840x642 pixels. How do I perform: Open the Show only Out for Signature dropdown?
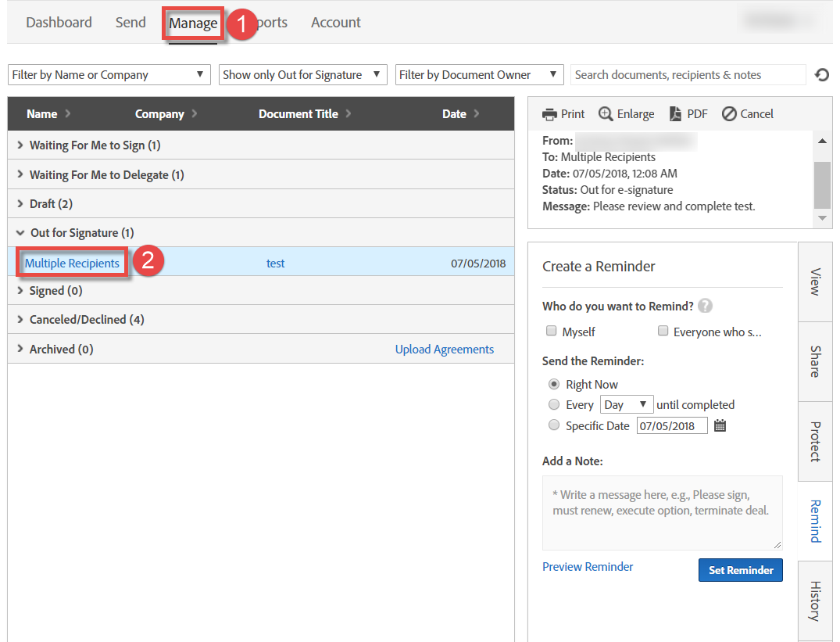(302, 74)
